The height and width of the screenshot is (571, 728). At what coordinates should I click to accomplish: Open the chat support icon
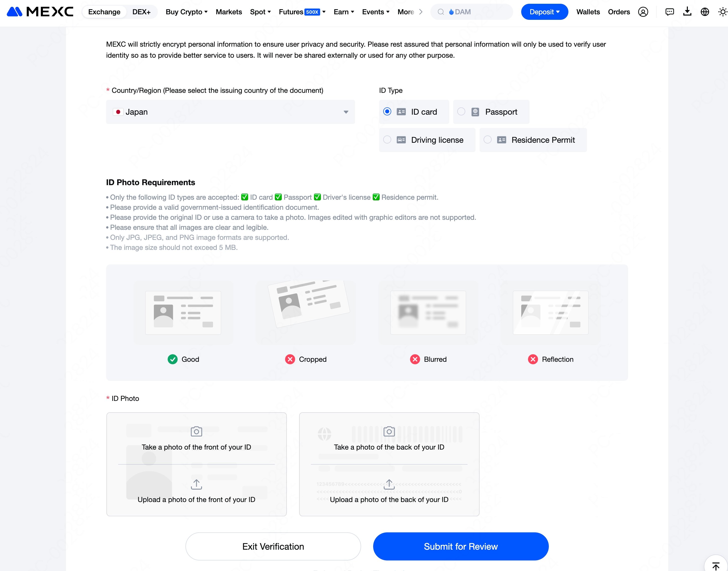point(670,12)
